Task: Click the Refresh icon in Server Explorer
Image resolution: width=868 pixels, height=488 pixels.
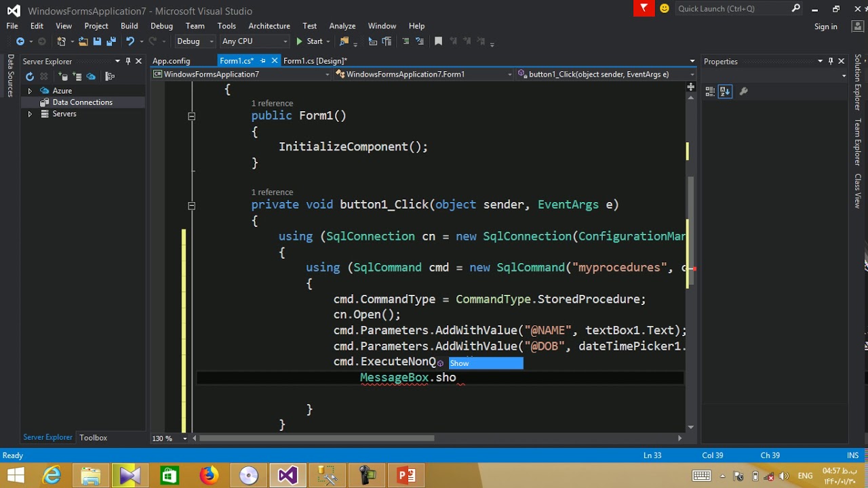Action: click(x=29, y=77)
